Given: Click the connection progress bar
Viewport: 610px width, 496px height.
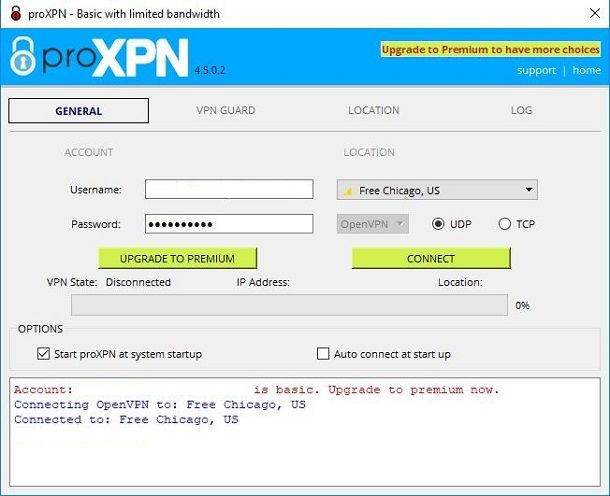Looking at the screenshot, I should [x=289, y=305].
